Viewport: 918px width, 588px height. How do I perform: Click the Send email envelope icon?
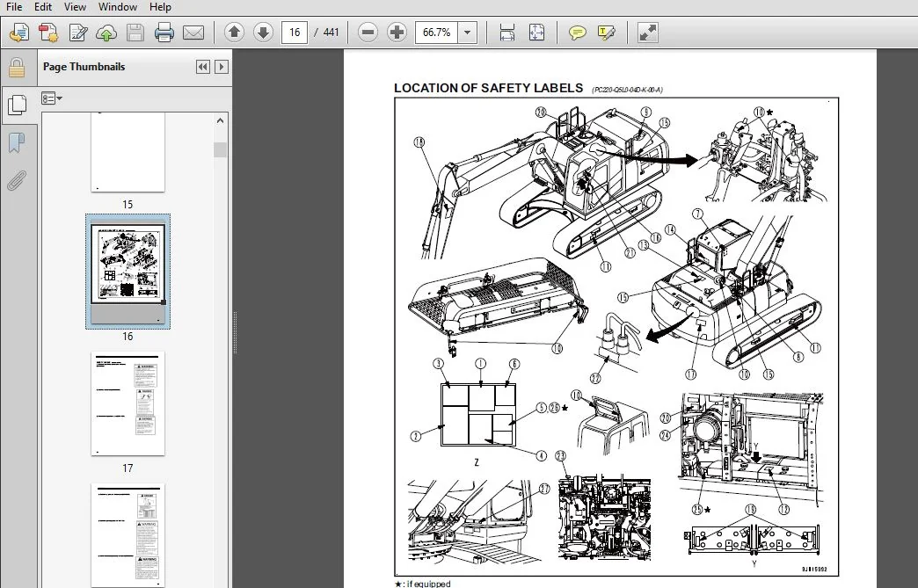click(x=193, y=33)
